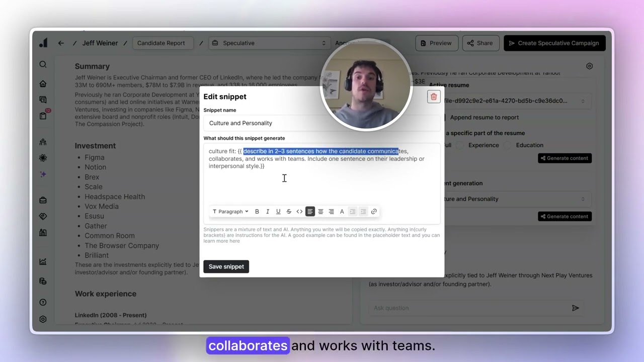644x362 pixels.
Task: Delete the snippet with the red trash icon
Action: [x=434, y=97]
